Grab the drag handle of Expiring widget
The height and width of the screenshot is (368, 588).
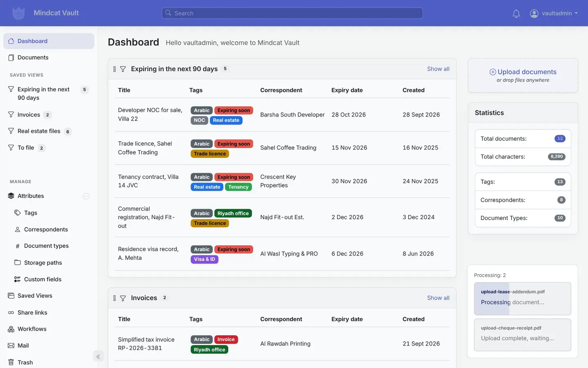click(114, 69)
